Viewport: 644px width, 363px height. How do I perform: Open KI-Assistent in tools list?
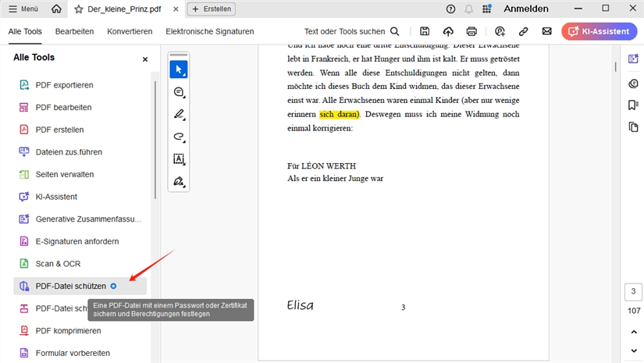[x=80, y=197]
